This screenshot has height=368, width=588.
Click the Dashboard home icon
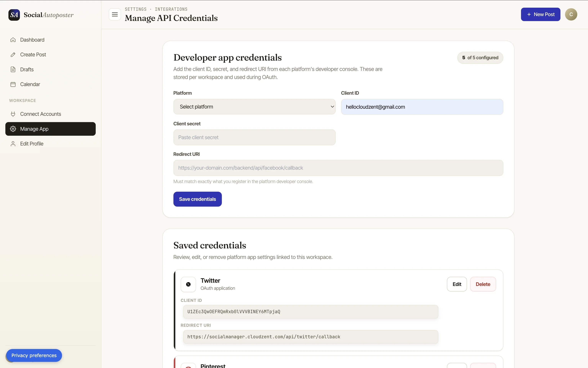[x=13, y=40]
